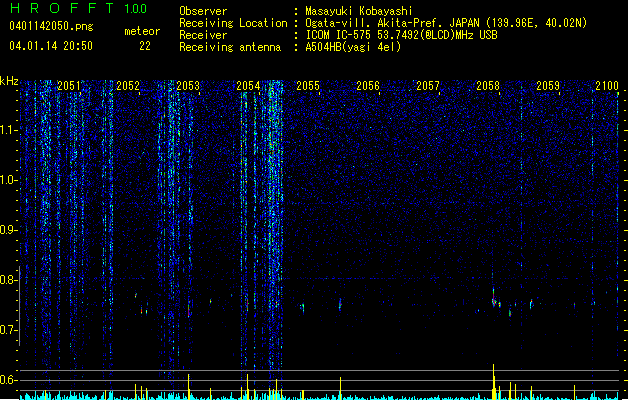Select the filename 0401142050.png
629x400 pixels.
pos(51,26)
